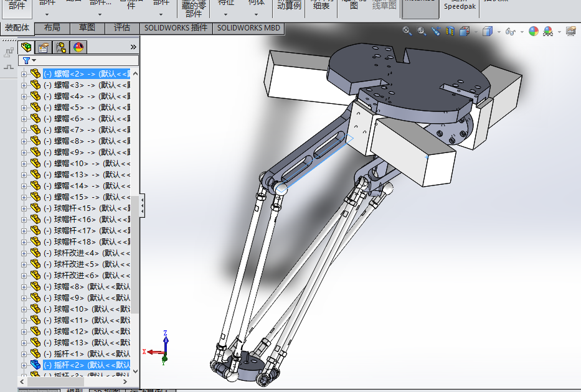Open the SOLIDWORKS MBD tab
This screenshot has width=581, height=392.
click(x=248, y=28)
